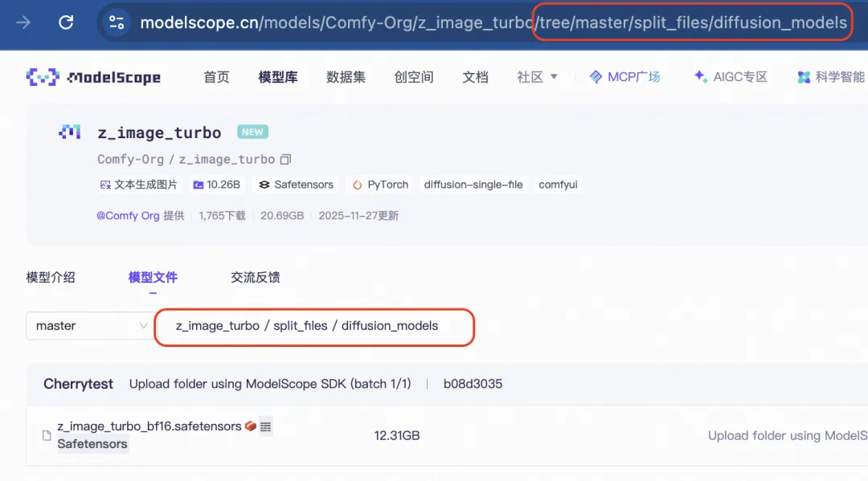The image size is (868, 481).
Task: Go to 首页 in navigation
Action: pos(216,77)
